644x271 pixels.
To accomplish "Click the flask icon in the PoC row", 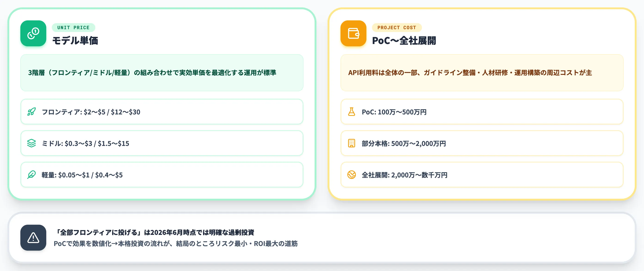I will pyautogui.click(x=352, y=112).
